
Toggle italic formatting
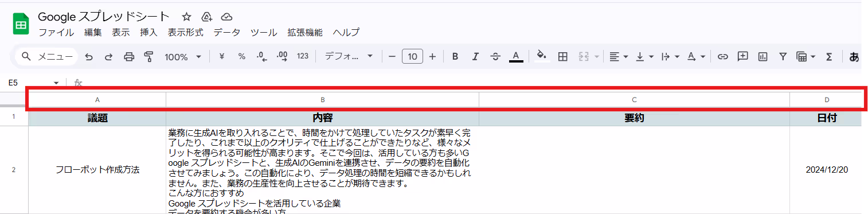[x=475, y=56]
